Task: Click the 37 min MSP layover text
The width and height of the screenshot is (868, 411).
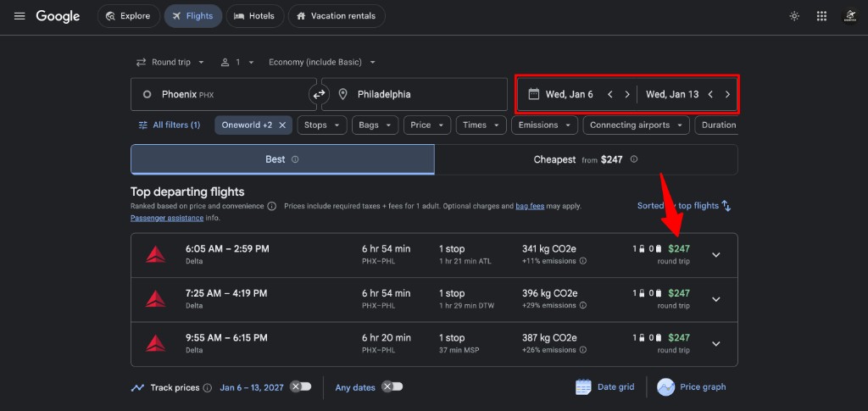Action: coord(459,350)
